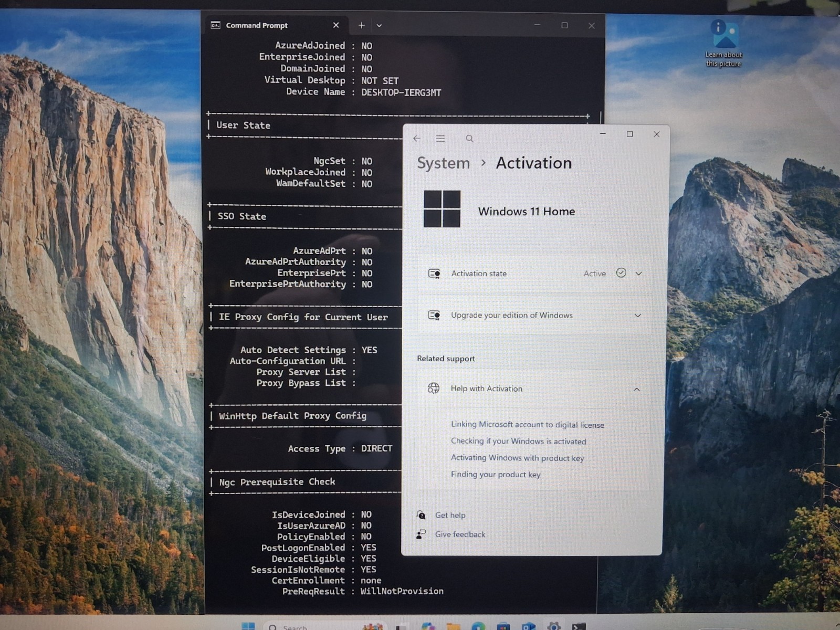Click WinHttp Default Proxy Config header
The image size is (840, 630).
292,416
